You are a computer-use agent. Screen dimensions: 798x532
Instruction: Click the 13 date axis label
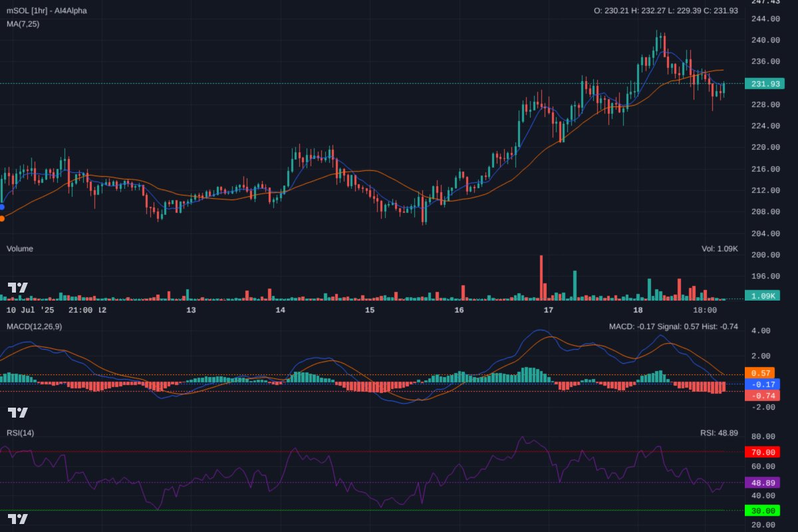191,310
